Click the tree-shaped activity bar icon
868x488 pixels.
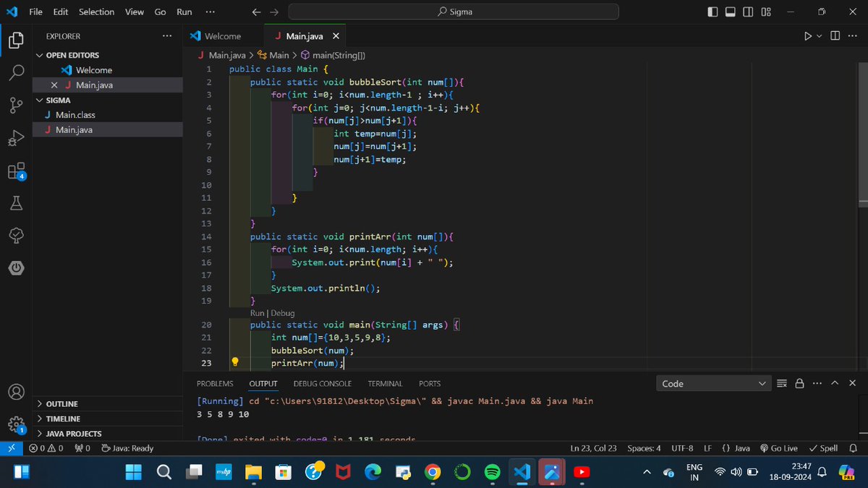click(x=16, y=236)
